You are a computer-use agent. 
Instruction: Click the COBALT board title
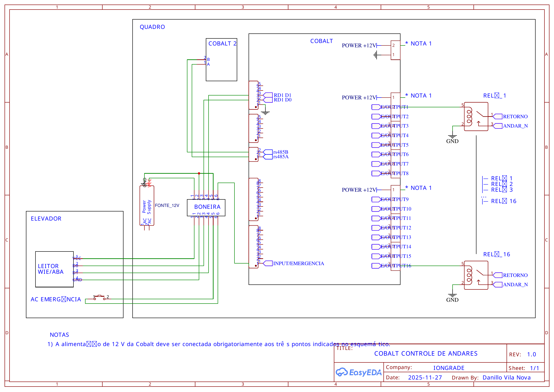tap(322, 41)
